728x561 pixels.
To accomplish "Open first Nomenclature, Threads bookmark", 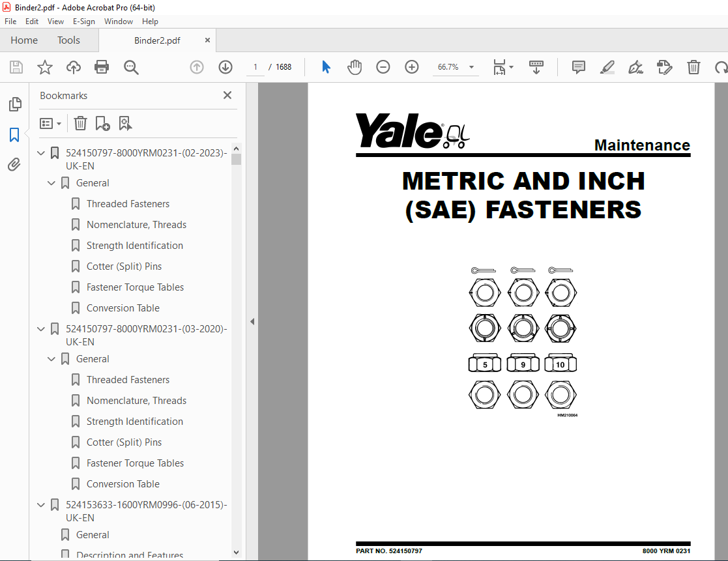I will [x=136, y=225].
